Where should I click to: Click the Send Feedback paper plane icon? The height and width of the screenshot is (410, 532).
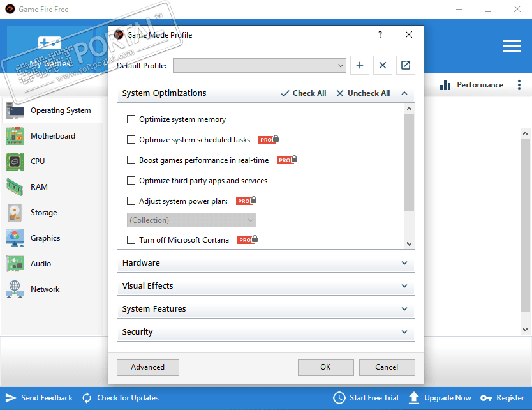pyautogui.click(x=10, y=398)
